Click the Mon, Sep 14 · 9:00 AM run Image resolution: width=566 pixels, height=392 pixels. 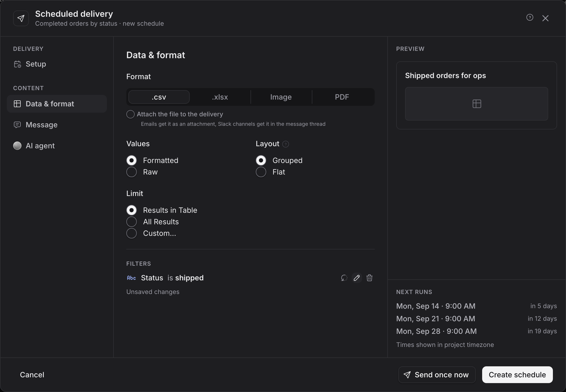pyautogui.click(x=436, y=306)
